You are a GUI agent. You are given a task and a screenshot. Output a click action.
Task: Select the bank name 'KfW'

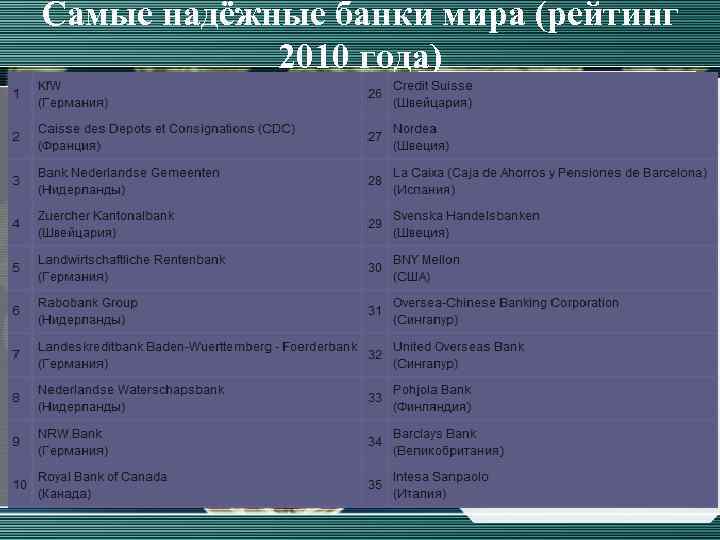pos(49,86)
